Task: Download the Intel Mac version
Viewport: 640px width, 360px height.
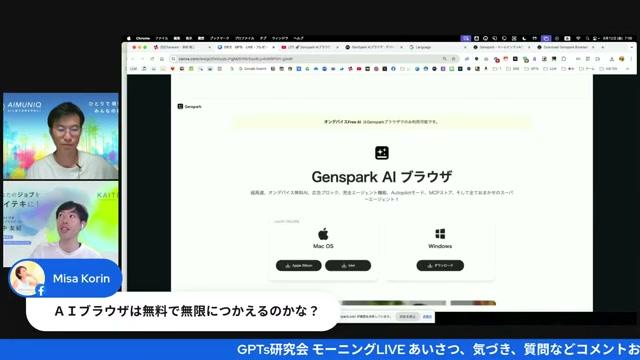Action: (348, 266)
